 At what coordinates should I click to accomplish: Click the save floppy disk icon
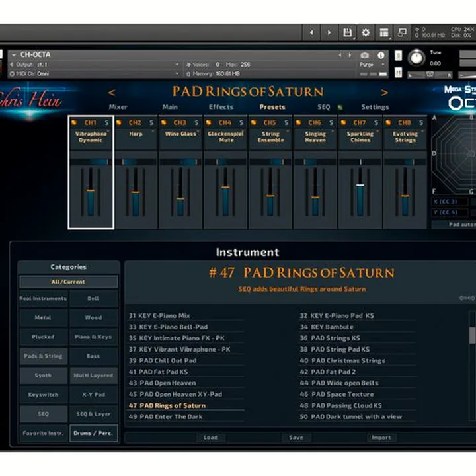pyautogui.click(x=347, y=32)
